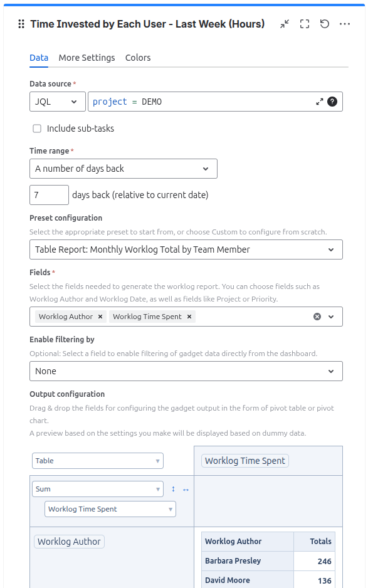Screen dimensions: 368x588
Task: Clear all selected fields with the X circle
Action: (317, 317)
